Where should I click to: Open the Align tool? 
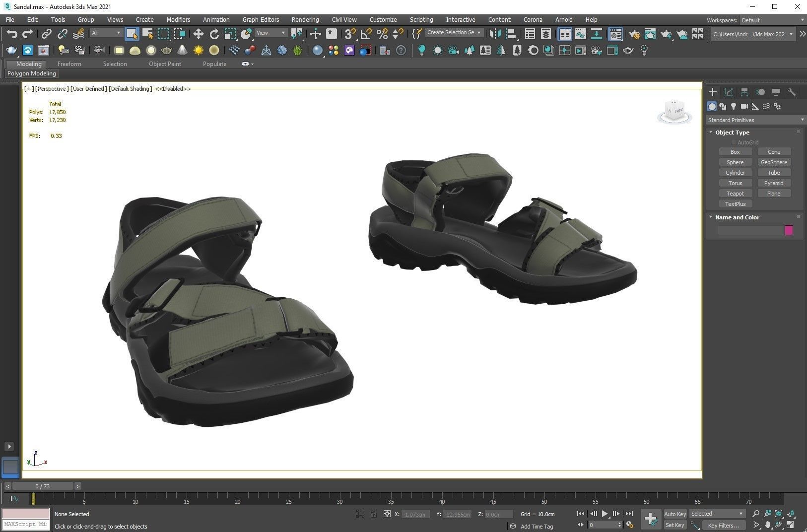[x=511, y=34]
